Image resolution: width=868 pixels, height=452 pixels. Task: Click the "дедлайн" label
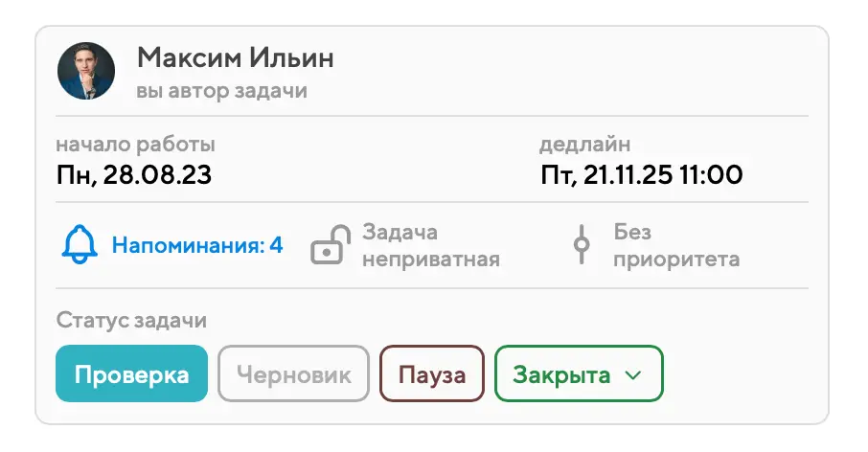click(x=585, y=145)
